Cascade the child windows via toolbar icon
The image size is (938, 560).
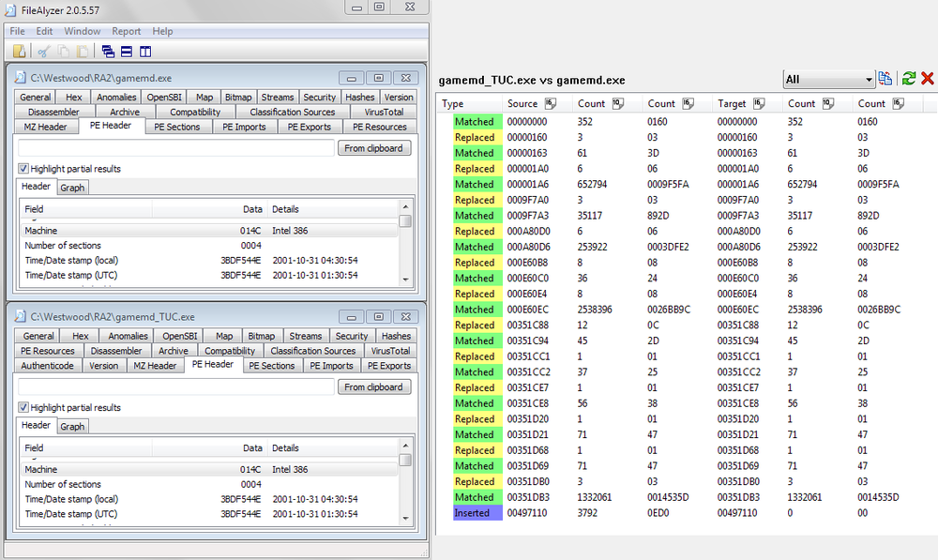click(x=108, y=52)
